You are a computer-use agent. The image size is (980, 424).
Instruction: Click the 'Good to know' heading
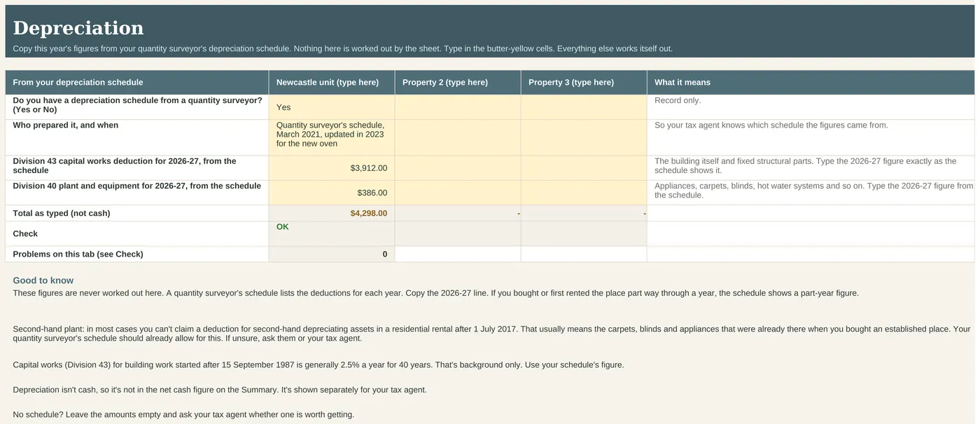tap(43, 280)
